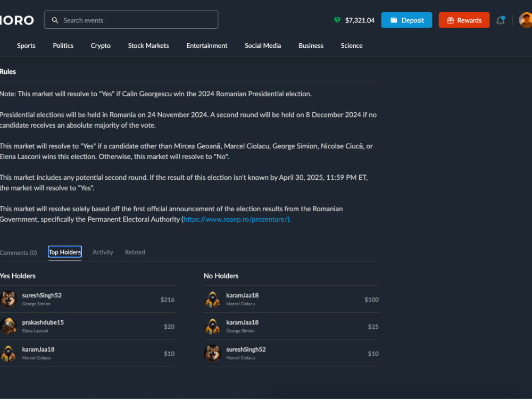
Task: Click the $216 holding amount
Action: click(x=167, y=300)
